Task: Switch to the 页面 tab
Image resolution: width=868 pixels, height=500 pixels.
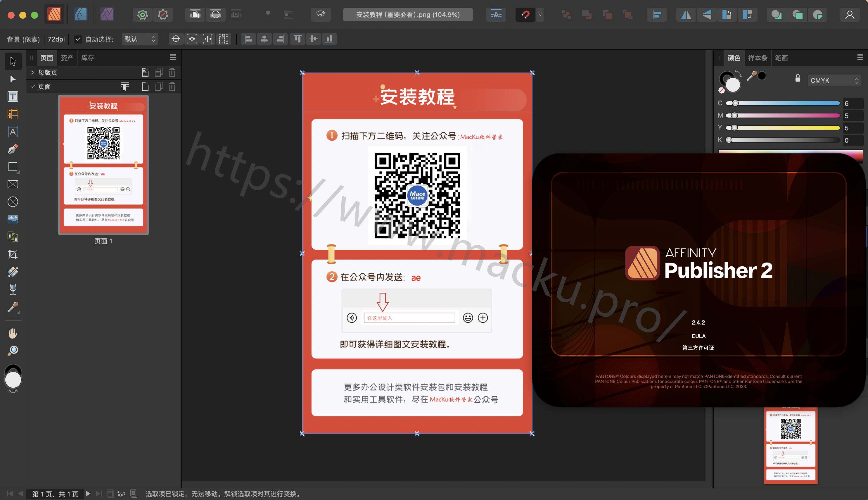Action: 47,58
